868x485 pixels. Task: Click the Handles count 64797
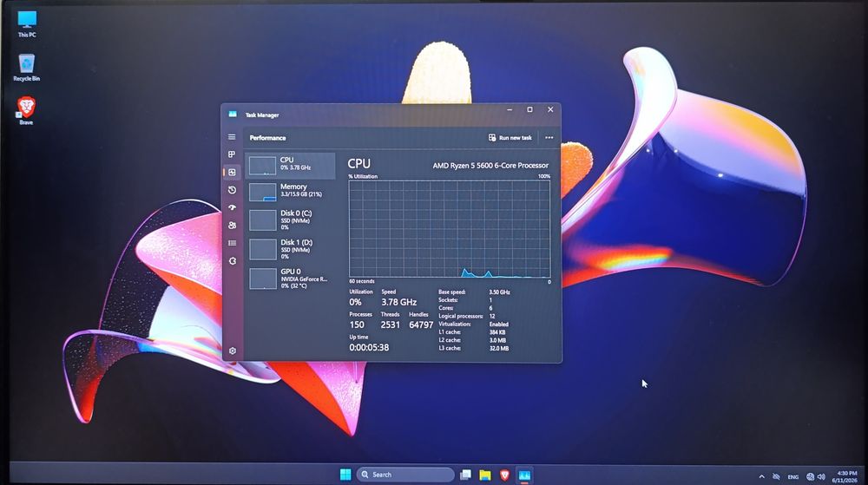[421, 324]
